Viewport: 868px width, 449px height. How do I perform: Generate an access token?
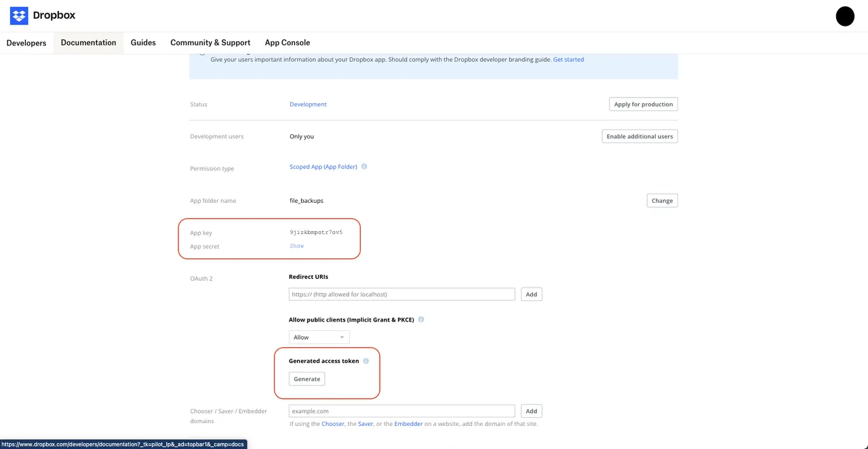(x=307, y=379)
